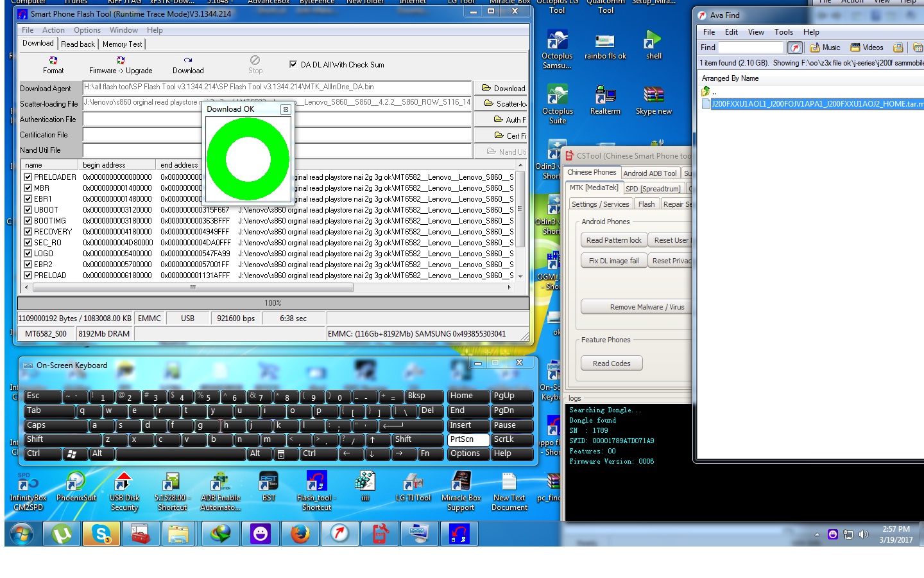Click the uTorrent taskbar icon

click(62, 534)
